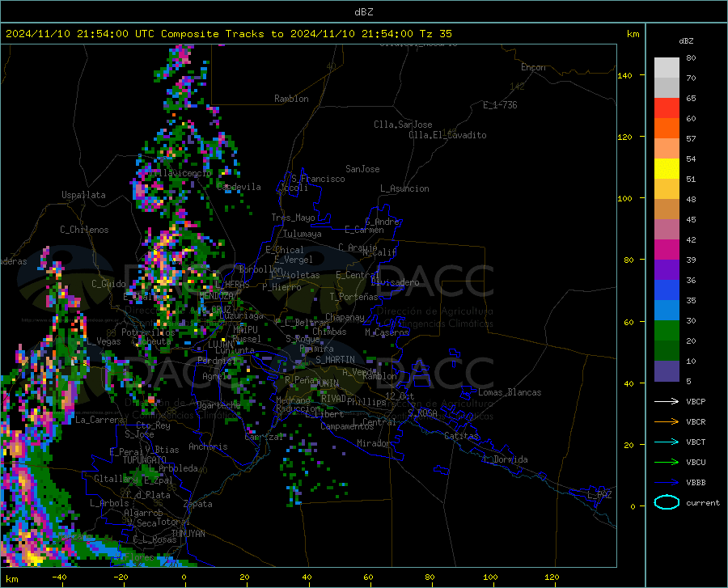Screen dimensions: 728x588
Task: Click the Clla.El_Cavadito label
Action: (447, 135)
